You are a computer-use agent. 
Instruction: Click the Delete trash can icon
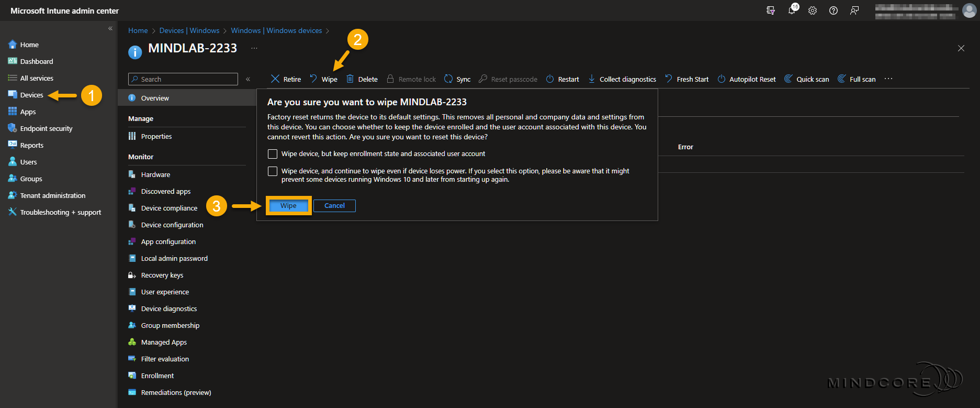click(x=350, y=79)
